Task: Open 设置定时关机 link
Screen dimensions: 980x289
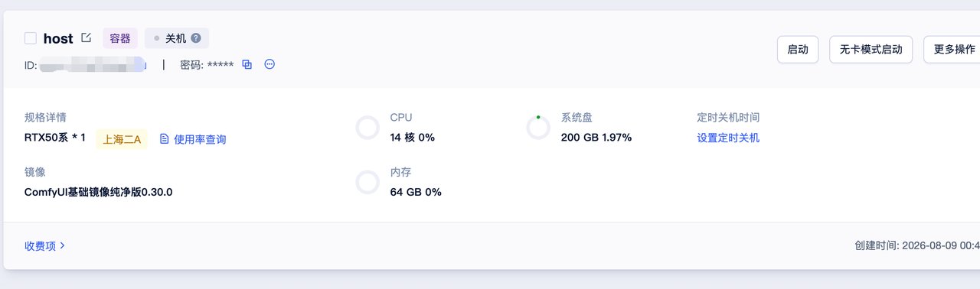Action: tap(728, 138)
